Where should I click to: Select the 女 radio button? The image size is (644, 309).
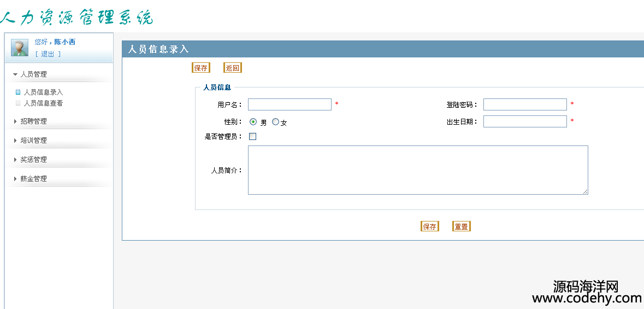[x=276, y=122]
